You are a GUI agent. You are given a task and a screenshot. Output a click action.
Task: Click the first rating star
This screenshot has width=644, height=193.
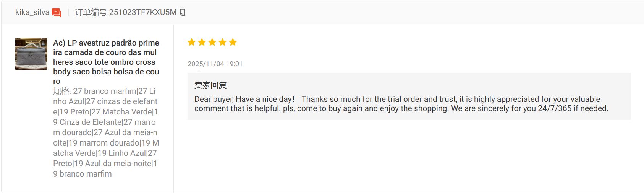click(x=192, y=42)
